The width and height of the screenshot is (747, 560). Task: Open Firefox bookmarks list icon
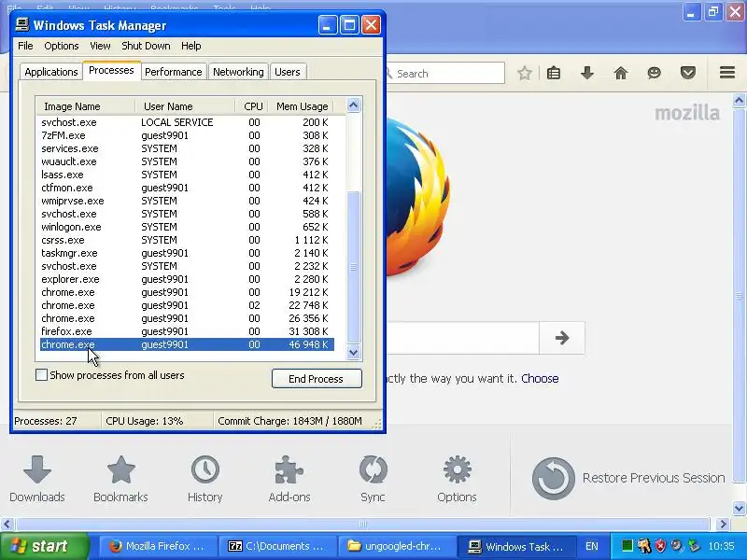point(554,74)
